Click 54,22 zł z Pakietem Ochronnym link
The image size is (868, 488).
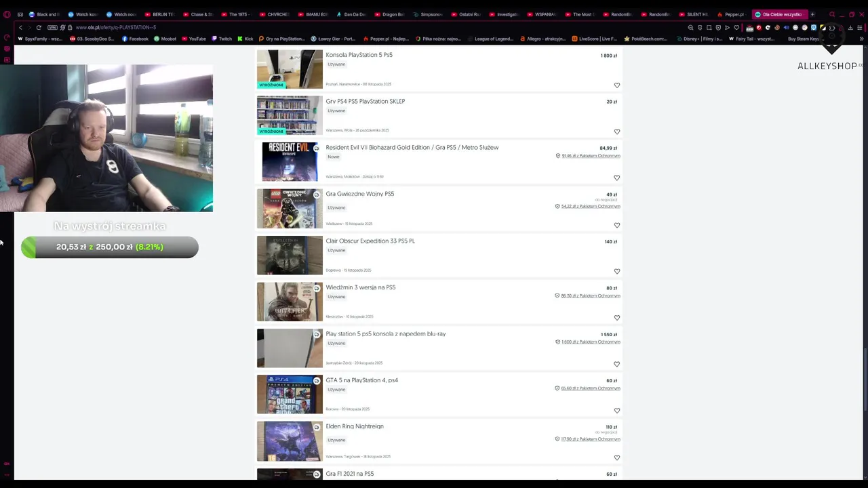591,206
